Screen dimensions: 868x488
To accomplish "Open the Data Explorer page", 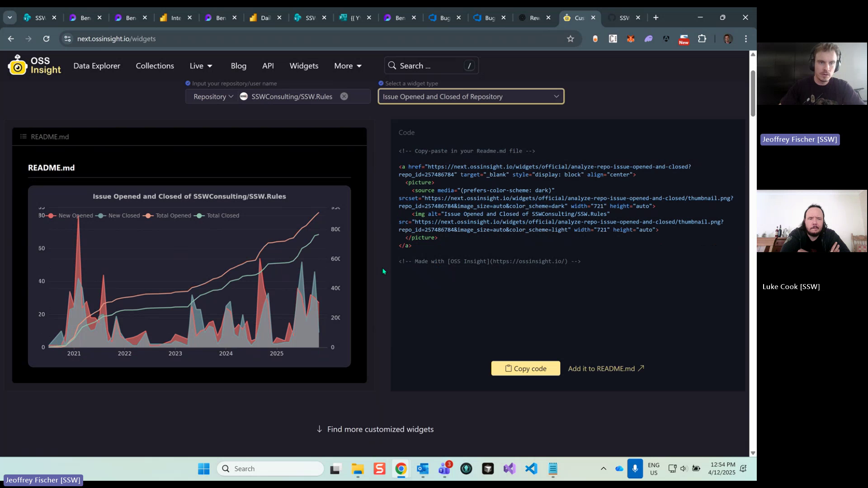I will pos(97,66).
